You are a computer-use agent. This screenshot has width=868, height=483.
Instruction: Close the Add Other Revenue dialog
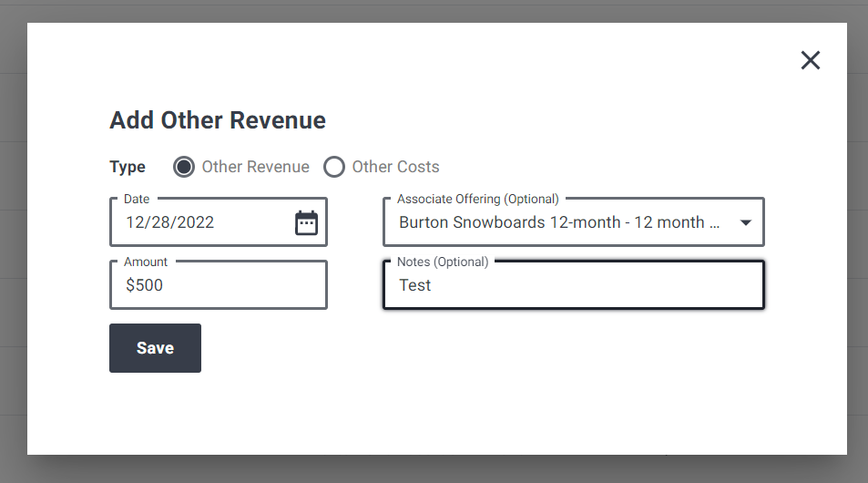[x=811, y=60]
